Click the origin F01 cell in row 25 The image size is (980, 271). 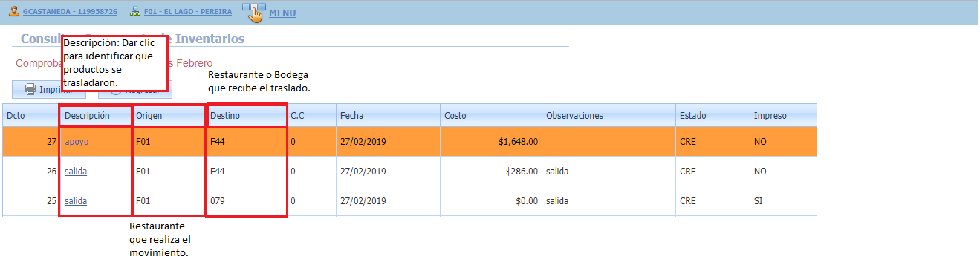pos(169,200)
